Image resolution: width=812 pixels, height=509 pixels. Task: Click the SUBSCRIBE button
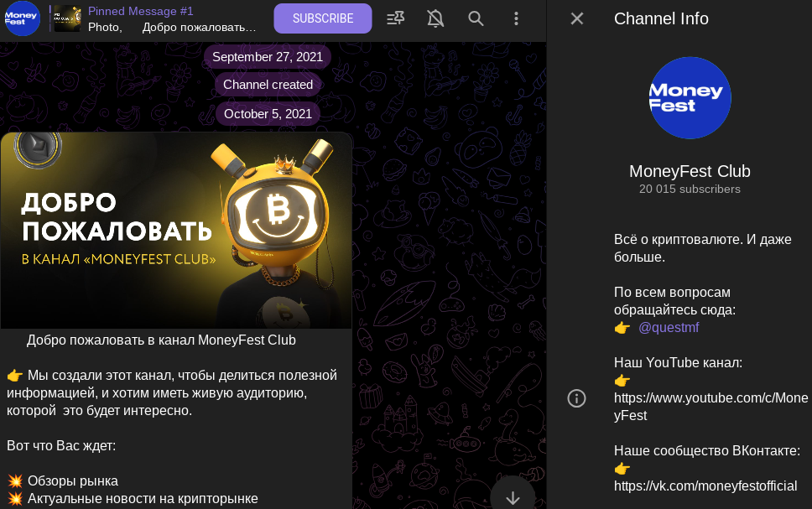point(323,18)
